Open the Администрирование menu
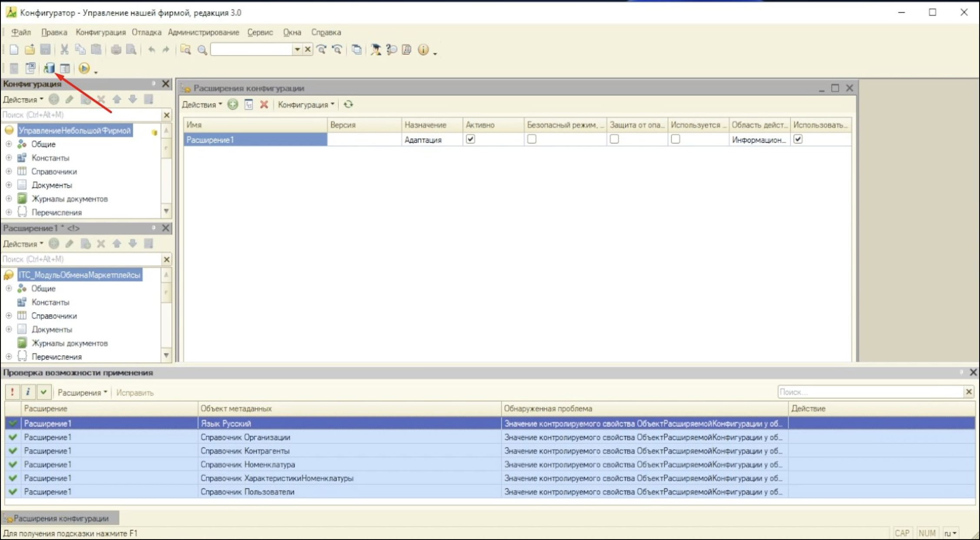 (203, 32)
